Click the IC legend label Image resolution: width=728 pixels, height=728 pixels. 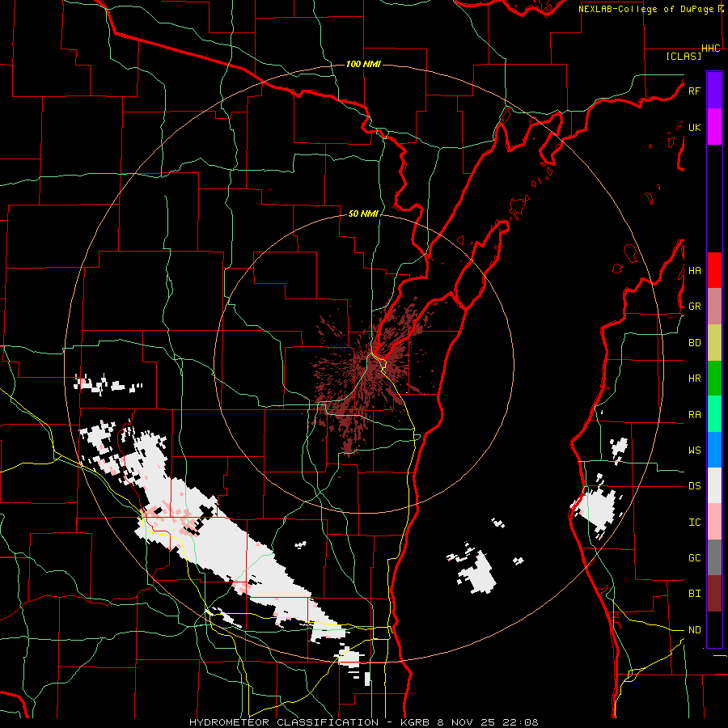694,523
